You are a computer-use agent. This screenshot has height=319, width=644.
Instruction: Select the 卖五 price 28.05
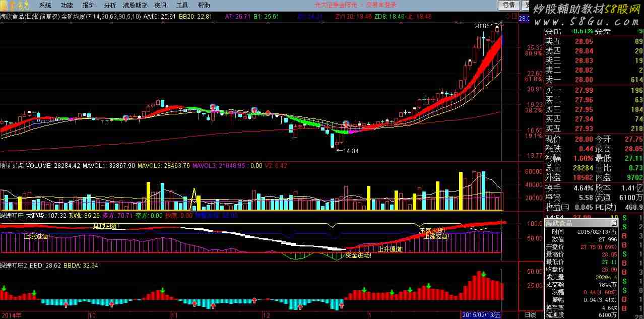pyautogui.click(x=584, y=41)
